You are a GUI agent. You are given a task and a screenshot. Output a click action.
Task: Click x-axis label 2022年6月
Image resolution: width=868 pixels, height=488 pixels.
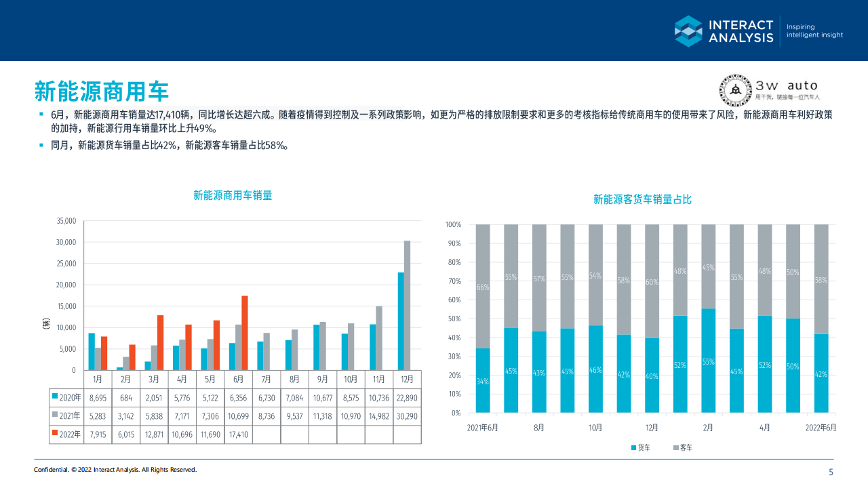[821, 428]
